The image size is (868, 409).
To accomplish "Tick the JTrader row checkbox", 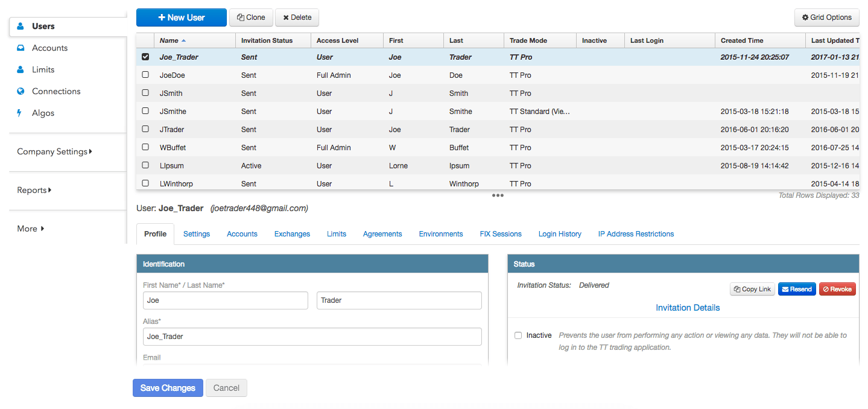I will [x=145, y=129].
